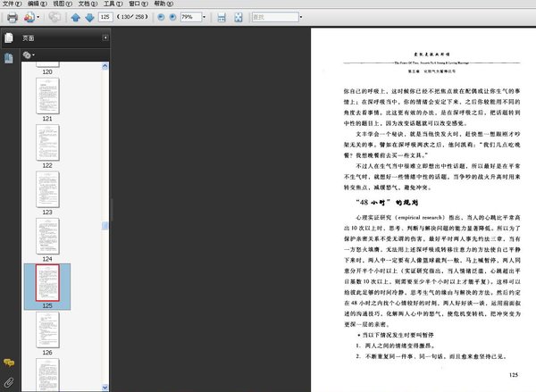Click the zoom out minus button
This screenshot has height=392, width=536.
tap(161, 17)
